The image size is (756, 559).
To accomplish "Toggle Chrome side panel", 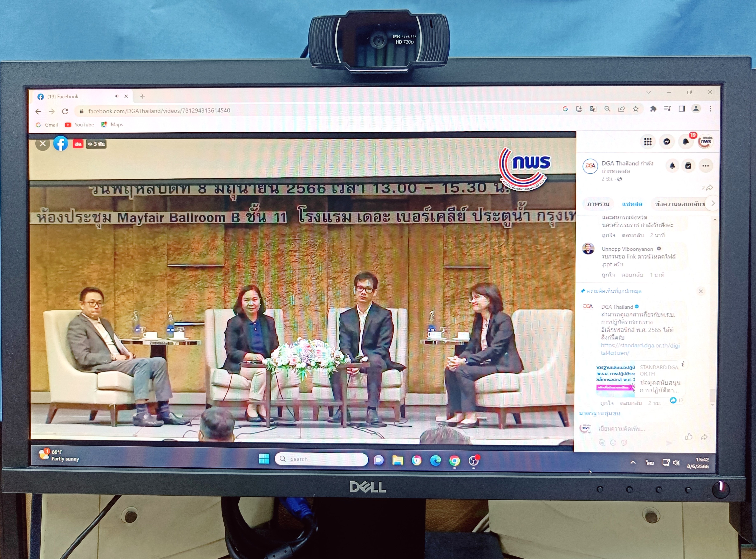I will [x=682, y=109].
